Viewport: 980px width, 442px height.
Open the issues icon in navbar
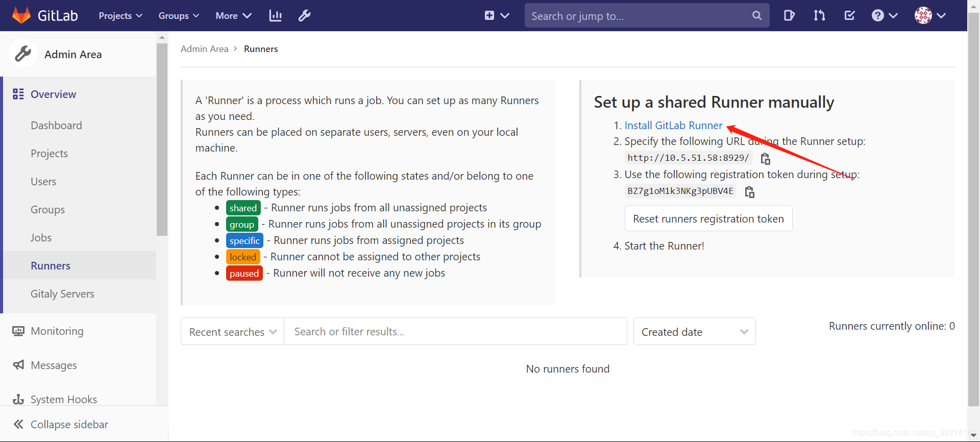click(x=789, y=16)
